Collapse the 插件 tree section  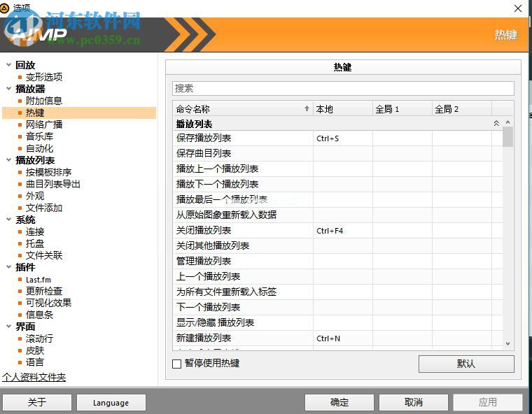[9, 267]
